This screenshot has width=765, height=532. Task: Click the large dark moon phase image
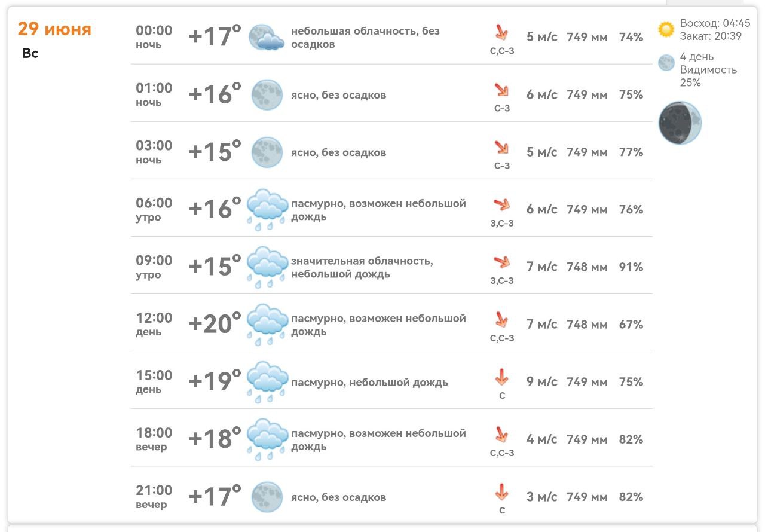(680, 123)
